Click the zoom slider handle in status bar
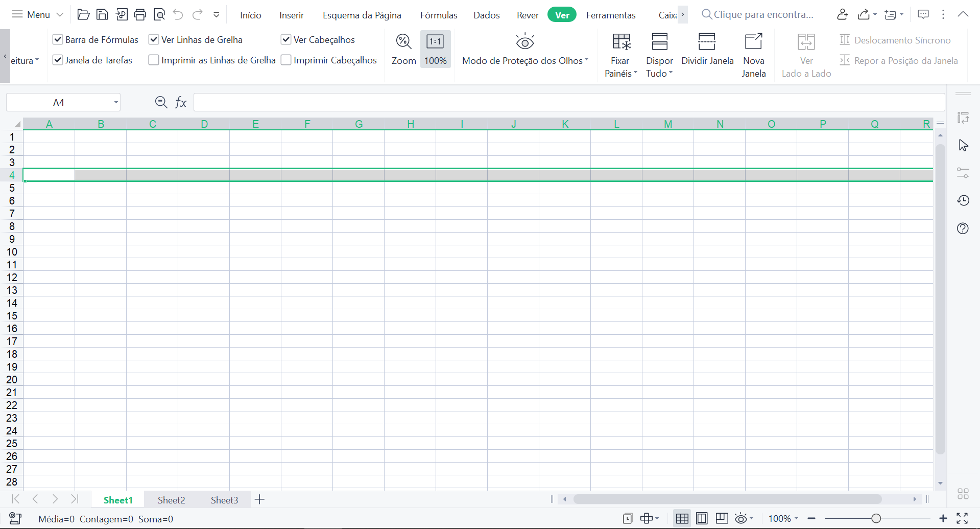The image size is (980, 529). pos(876,518)
